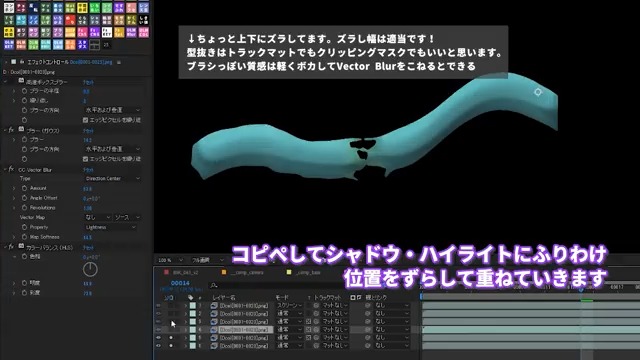Click the 'Fx KEY' white script button
Viewport: 640px width, 360px height.
click(107, 32)
